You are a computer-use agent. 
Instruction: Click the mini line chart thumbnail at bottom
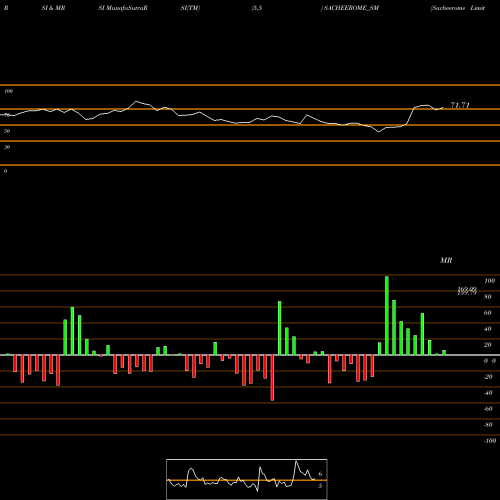[247, 479]
